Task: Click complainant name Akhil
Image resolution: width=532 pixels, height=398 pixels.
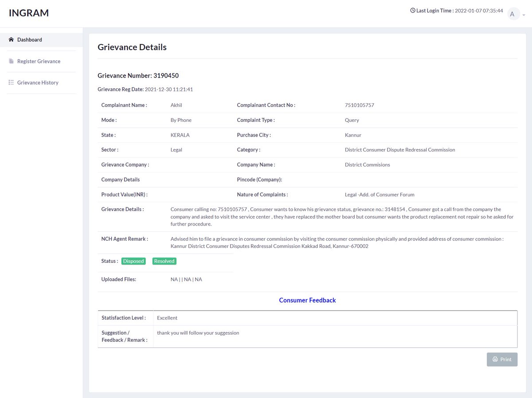Action: coord(176,105)
